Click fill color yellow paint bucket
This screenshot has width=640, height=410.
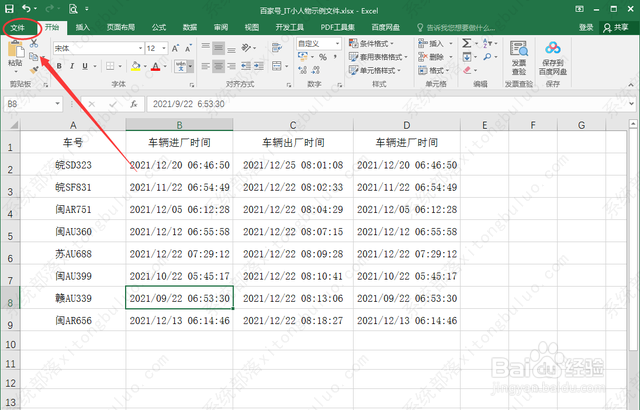click(136, 66)
